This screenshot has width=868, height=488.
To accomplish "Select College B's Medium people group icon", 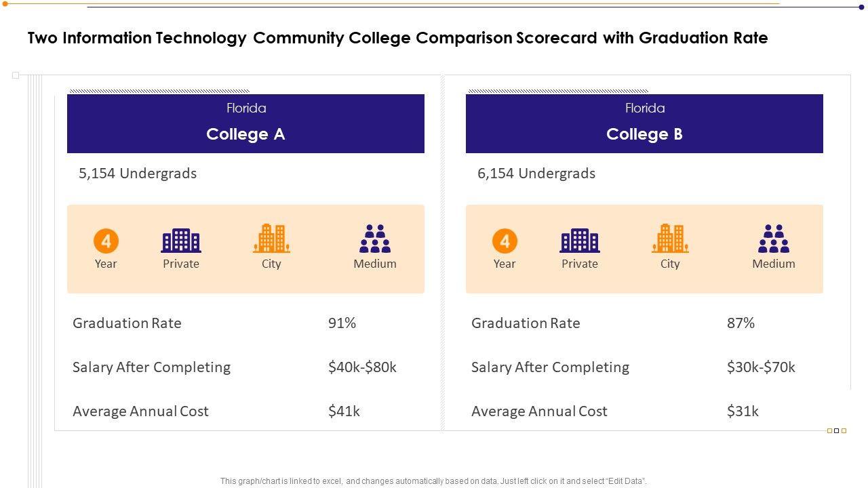I will (774, 239).
